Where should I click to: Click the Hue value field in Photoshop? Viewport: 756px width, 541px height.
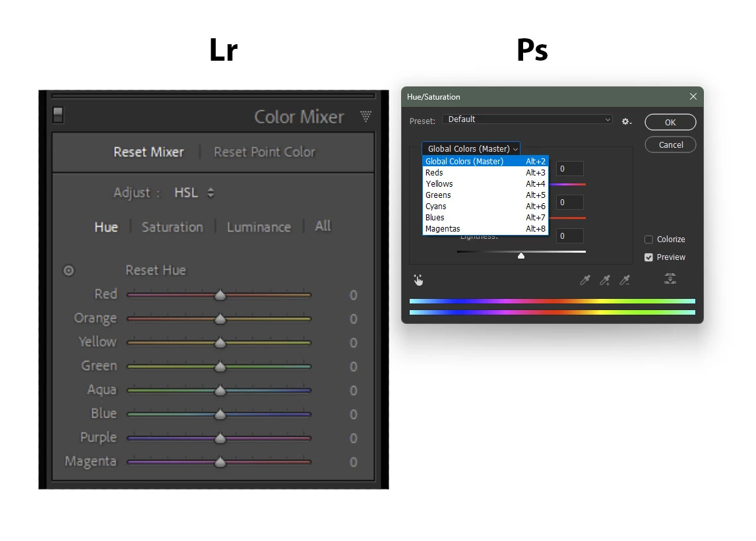(x=569, y=169)
